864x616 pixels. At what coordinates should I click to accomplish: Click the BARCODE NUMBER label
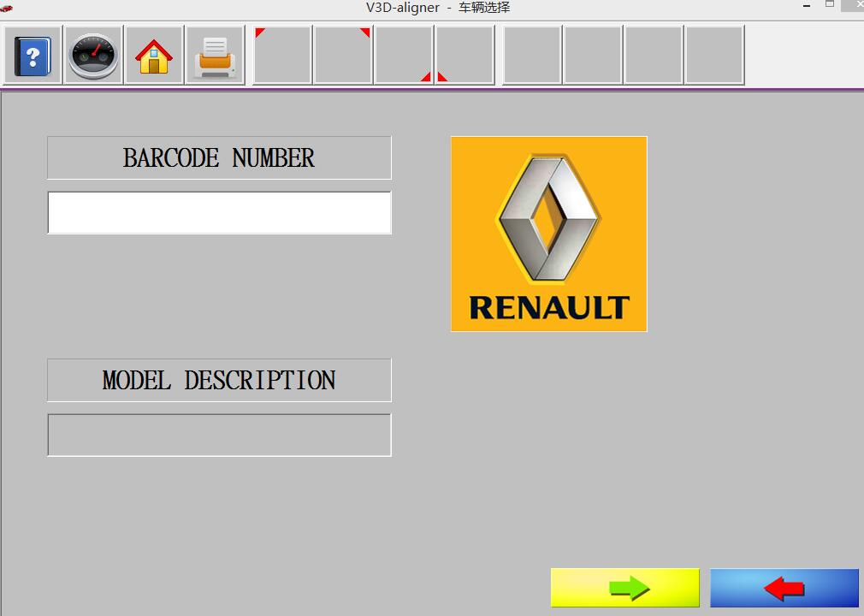[x=219, y=158]
